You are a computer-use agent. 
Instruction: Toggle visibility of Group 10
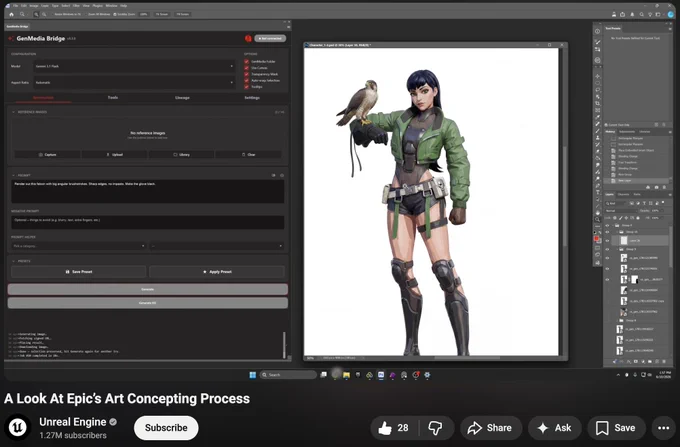[x=607, y=232]
